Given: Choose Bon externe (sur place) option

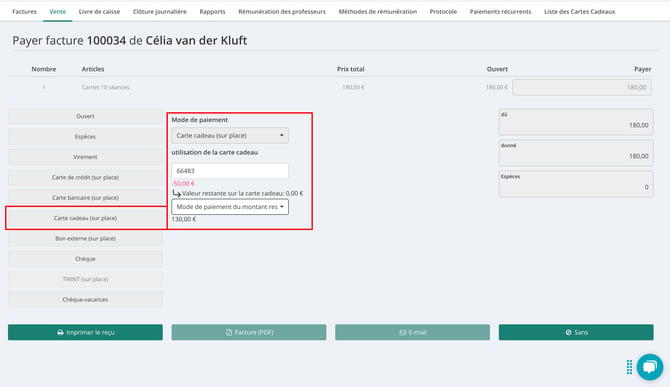Looking at the screenshot, I should [85, 239].
